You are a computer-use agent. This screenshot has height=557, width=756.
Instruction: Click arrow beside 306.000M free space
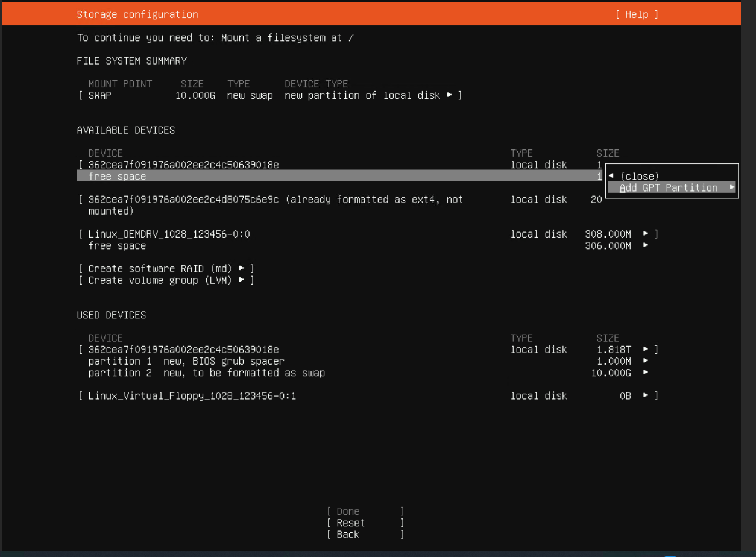click(646, 245)
